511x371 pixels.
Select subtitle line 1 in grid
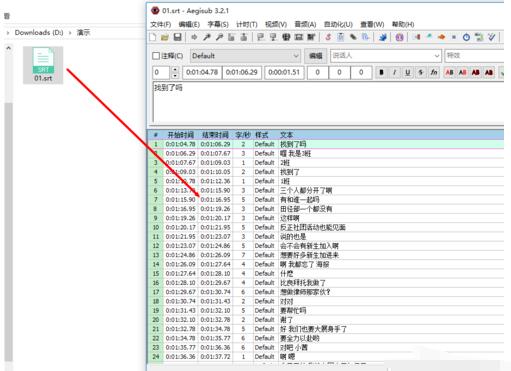click(326, 144)
